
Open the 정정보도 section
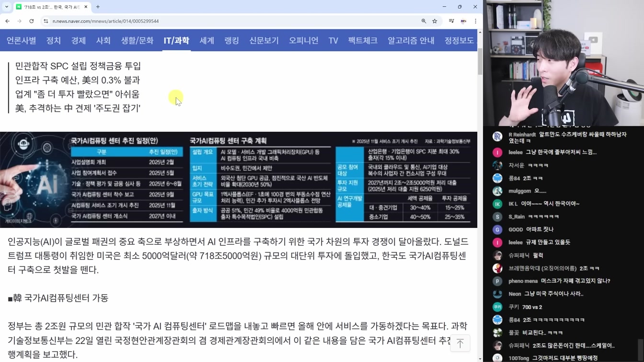coord(459,40)
